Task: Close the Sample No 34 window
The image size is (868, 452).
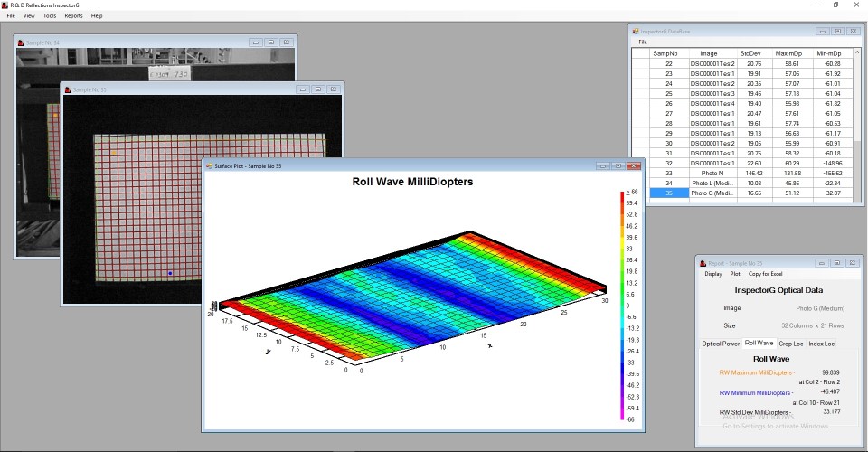Action: pyautogui.click(x=286, y=42)
